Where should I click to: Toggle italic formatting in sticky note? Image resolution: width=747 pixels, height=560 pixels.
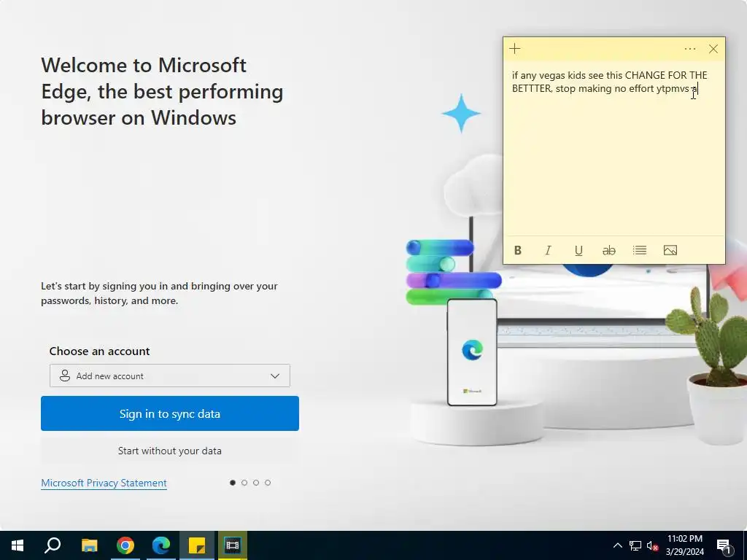pyautogui.click(x=549, y=251)
